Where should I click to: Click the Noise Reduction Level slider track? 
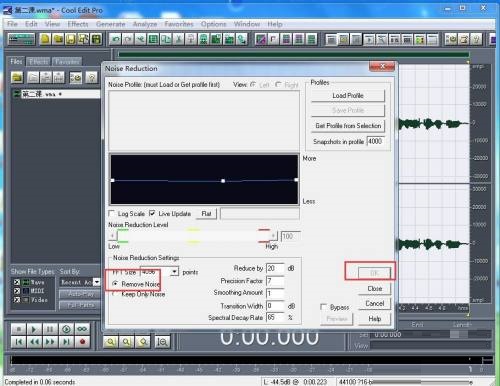(x=193, y=236)
